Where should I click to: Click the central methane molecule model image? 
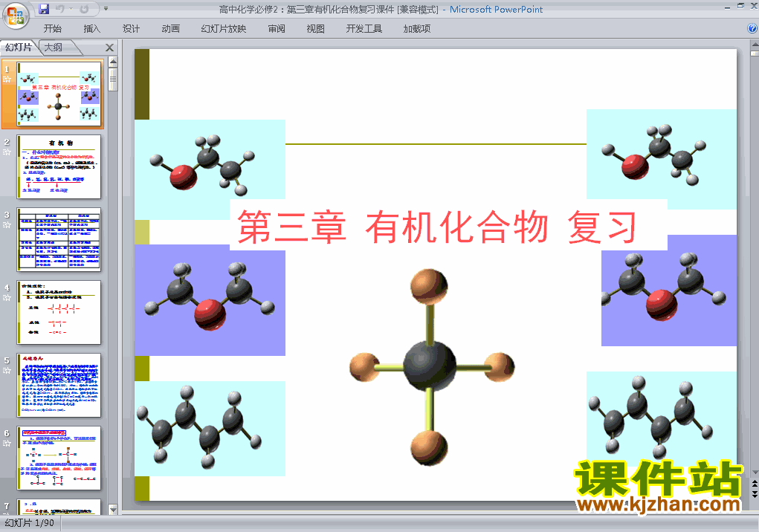pyautogui.click(x=431, y=366)
